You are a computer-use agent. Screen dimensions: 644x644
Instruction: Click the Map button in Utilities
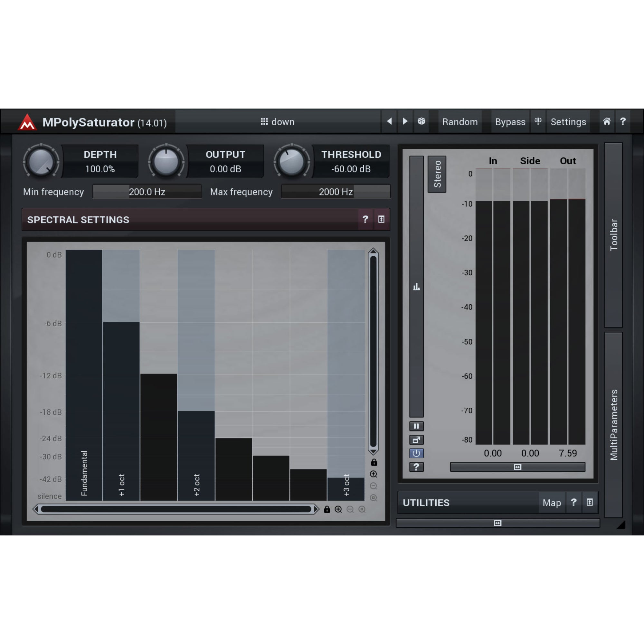click(552, 503)
